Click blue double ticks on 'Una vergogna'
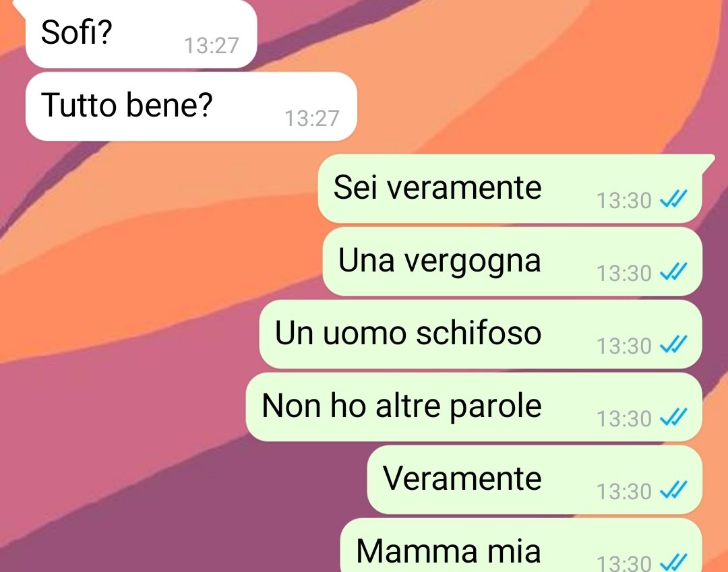The image size is (728, 572). pos(673,272)
